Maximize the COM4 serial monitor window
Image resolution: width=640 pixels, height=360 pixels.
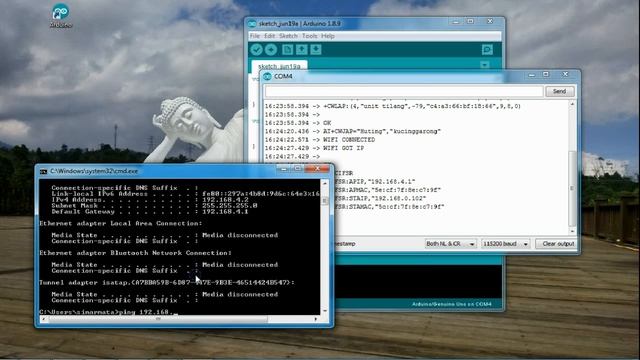(x=546, y=75)
